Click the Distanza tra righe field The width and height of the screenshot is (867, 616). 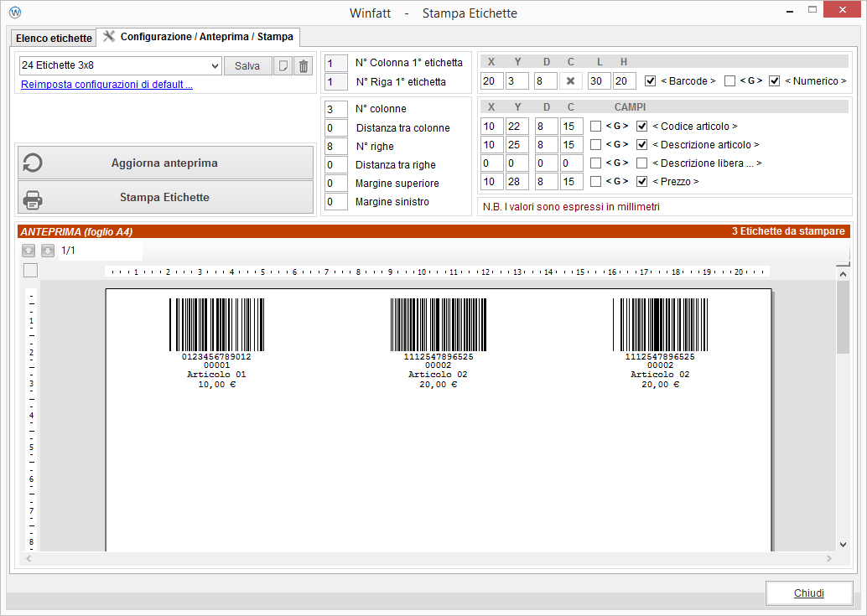(x=335, y=164)
